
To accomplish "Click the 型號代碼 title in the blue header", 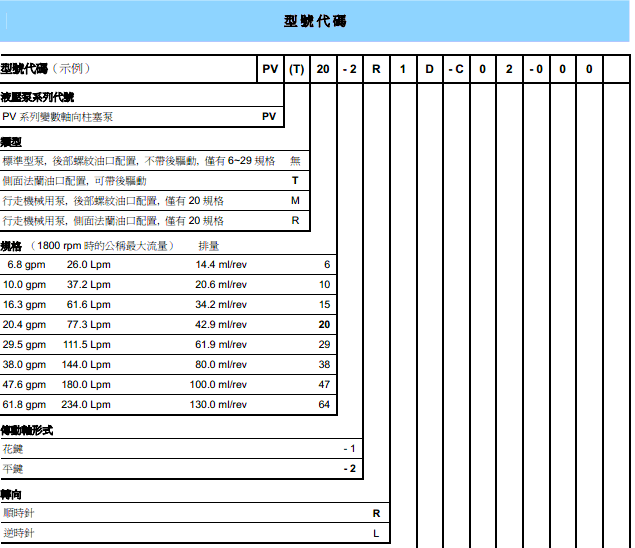I will click(316, 22).
